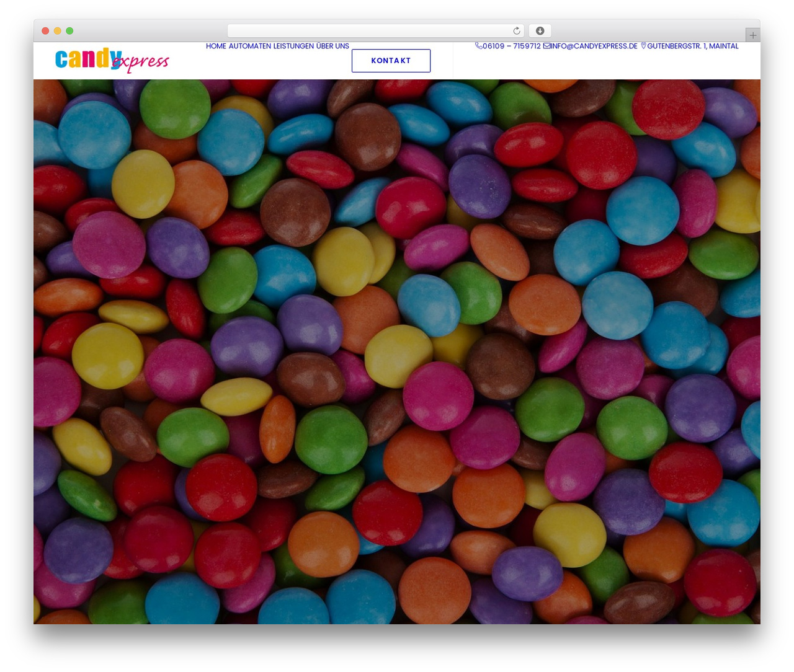
Task: Open the AUTOMATEN menu item
Action: pyautogui.click(x=249, y=46)
